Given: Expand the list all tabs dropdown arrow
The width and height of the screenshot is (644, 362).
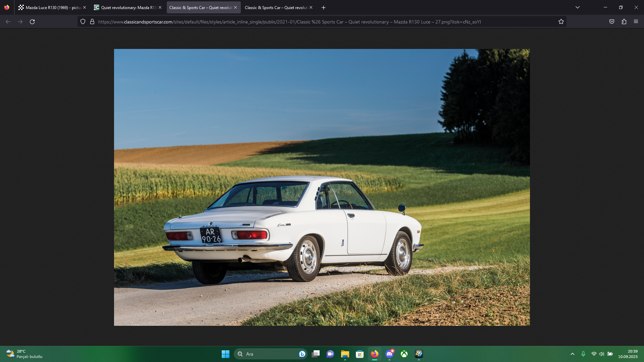Looking at the screenshot, I should coord(578,7).
